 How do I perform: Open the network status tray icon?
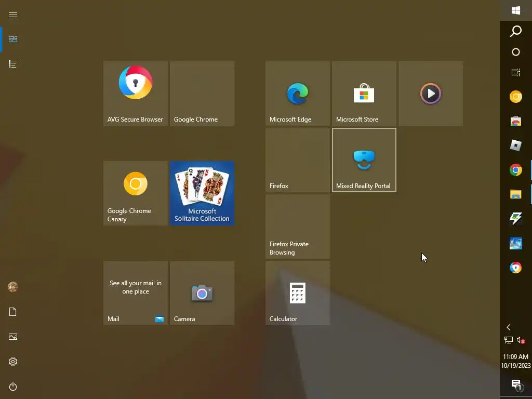pyautogui.click(x=508, y=340)
